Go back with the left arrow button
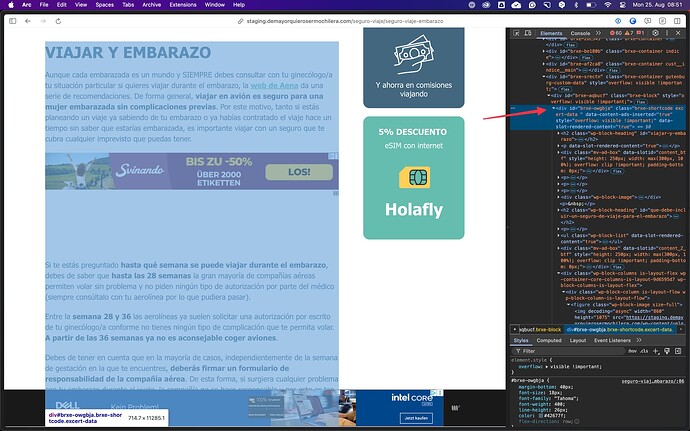The height and width of the screenshot is (431, 690). click(x=28, y=21)
